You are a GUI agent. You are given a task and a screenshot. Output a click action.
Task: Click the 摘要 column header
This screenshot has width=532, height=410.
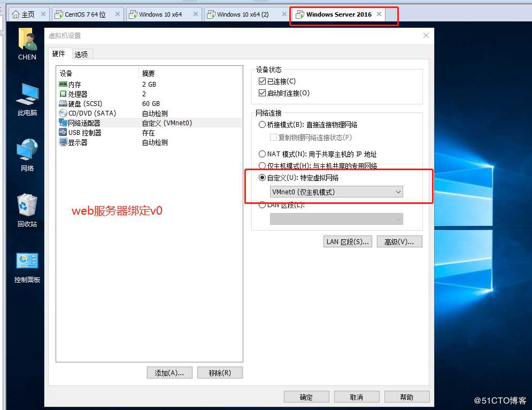[148, 73]
